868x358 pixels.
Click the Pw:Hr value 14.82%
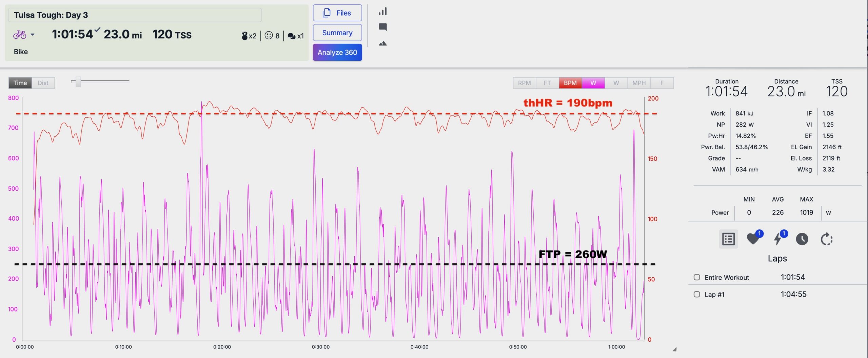[746, 136]
